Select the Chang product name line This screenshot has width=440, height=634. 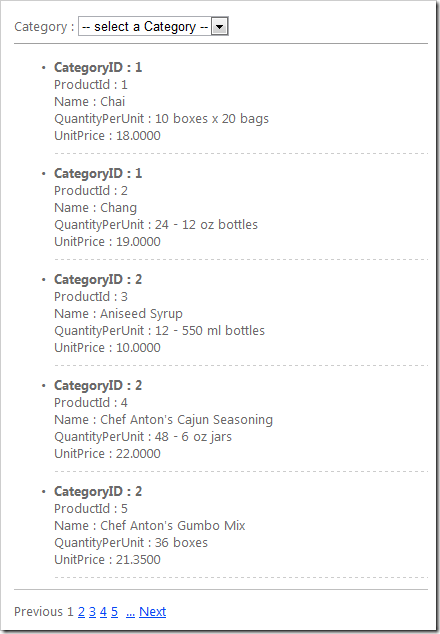(95, 208)
